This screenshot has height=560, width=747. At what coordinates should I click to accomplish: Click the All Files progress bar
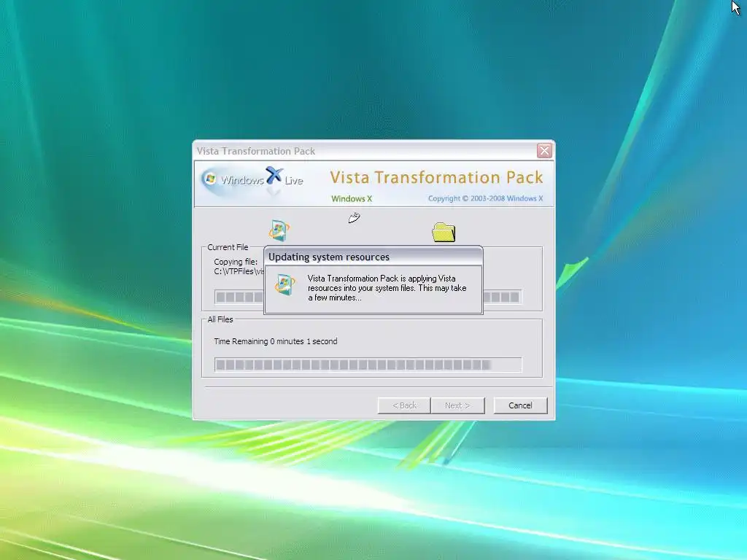click(x=368, y=365)
